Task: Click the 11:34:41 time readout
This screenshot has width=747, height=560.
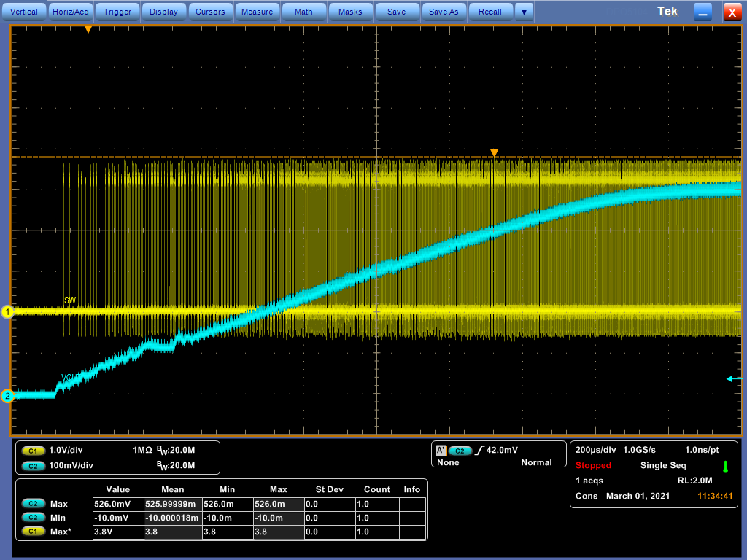Action: 715,496
